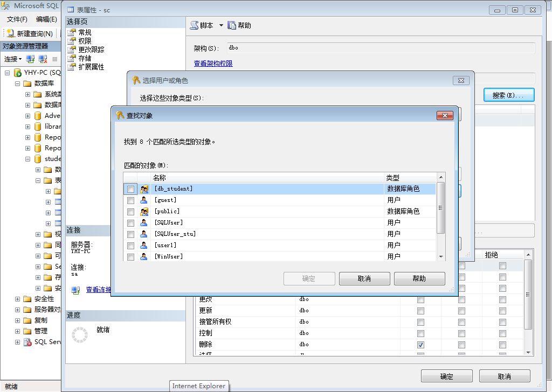Viewport: 552px width, 392px height.
Task: Open the 编辑(E) menu
Action: tap(46, 19)
